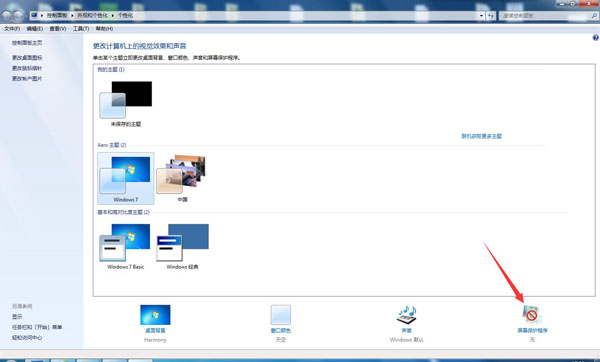This screenshot has height=362, width=600.
Task: Click the search magnifier icon
Action: click(594, 16)
